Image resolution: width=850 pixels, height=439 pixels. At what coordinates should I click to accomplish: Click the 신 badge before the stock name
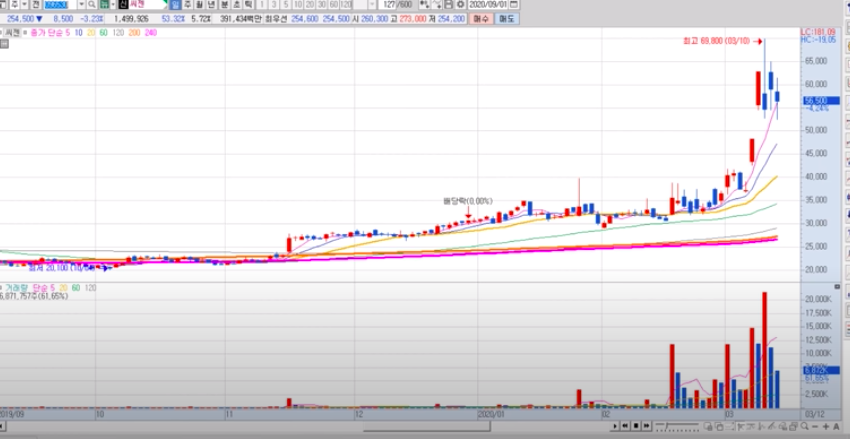coord(123,4)
